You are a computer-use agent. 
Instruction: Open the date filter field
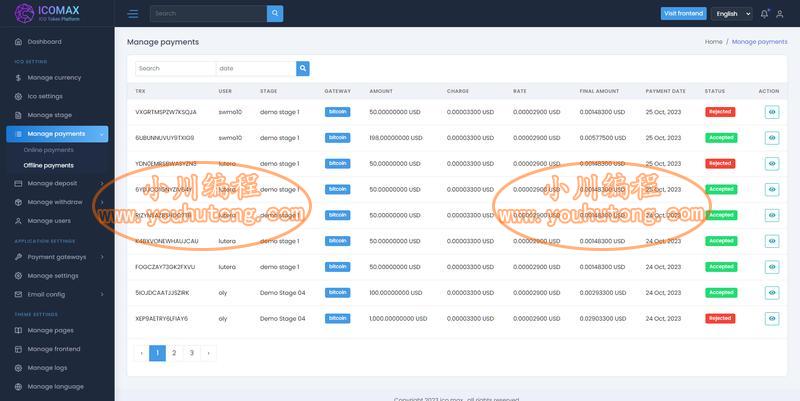pyautogui.click(x=256, y=68)
